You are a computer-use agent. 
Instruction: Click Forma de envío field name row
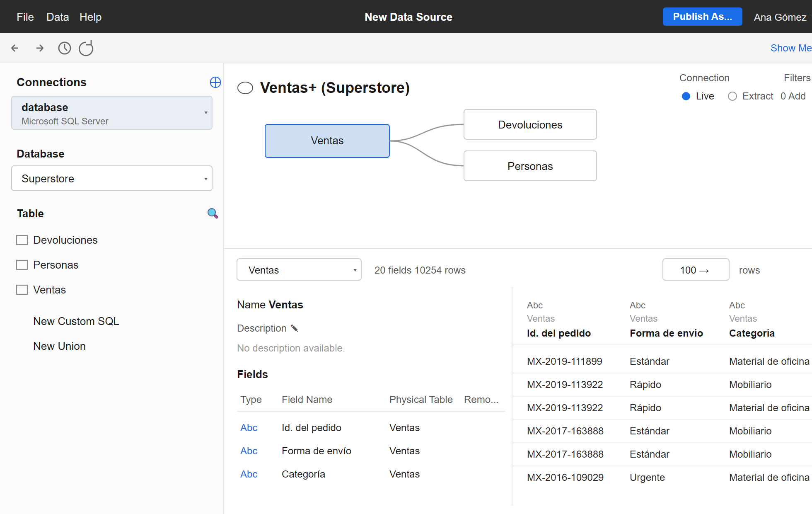(317, 451)
